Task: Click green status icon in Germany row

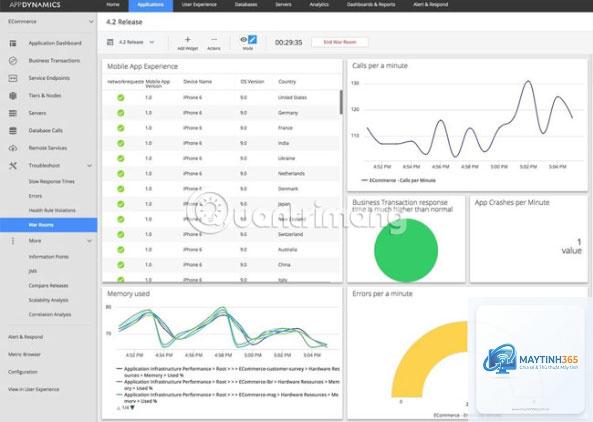Action: click(x=121, y=113)
